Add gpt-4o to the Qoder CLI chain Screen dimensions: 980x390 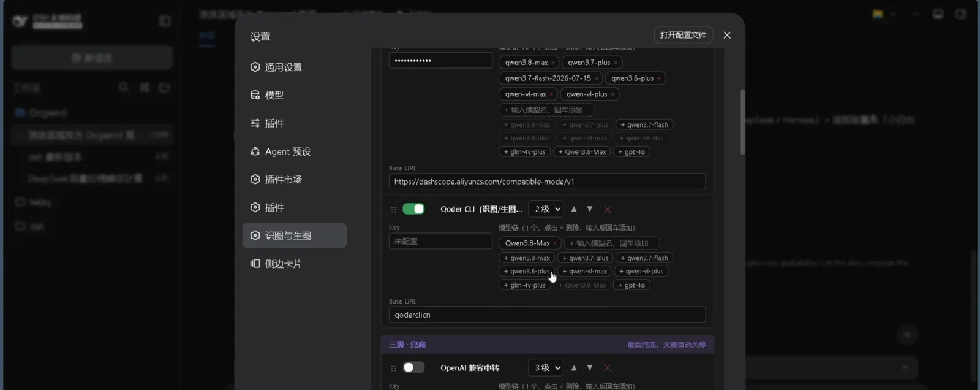(x=631, y=285)
